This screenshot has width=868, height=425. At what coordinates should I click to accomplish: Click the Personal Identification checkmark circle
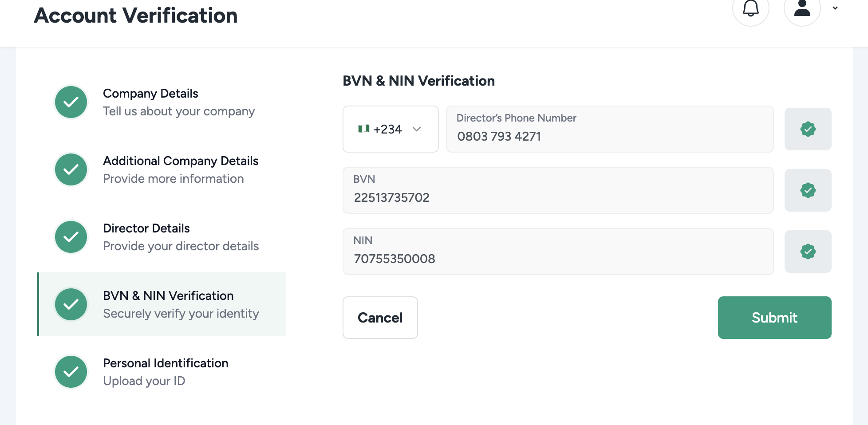tap(71, 372)
